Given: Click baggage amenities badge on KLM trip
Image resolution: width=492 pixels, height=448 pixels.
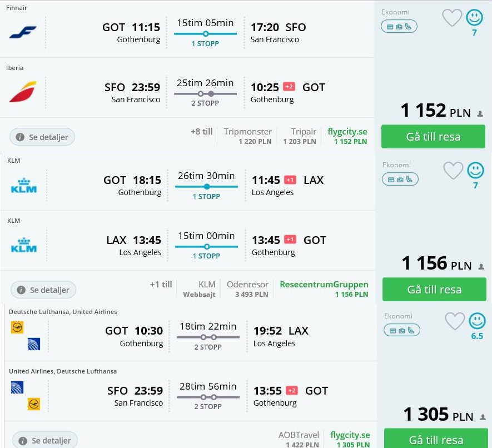Looking at the screenshot, I should (x=400, y=179).
